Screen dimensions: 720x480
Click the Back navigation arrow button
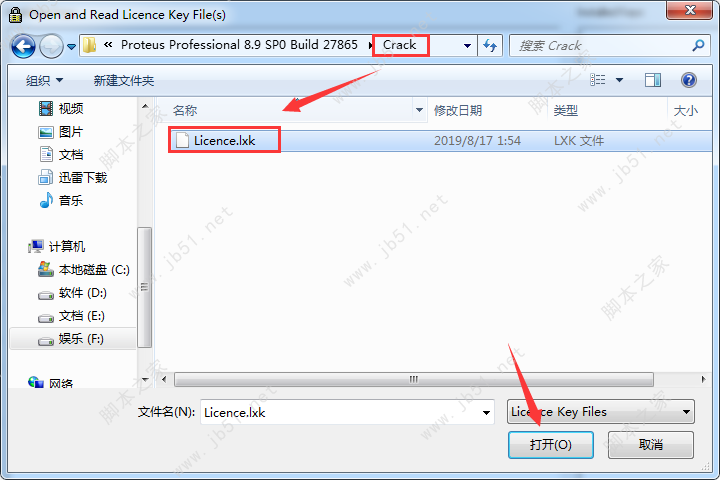click(x=23, y=46)
